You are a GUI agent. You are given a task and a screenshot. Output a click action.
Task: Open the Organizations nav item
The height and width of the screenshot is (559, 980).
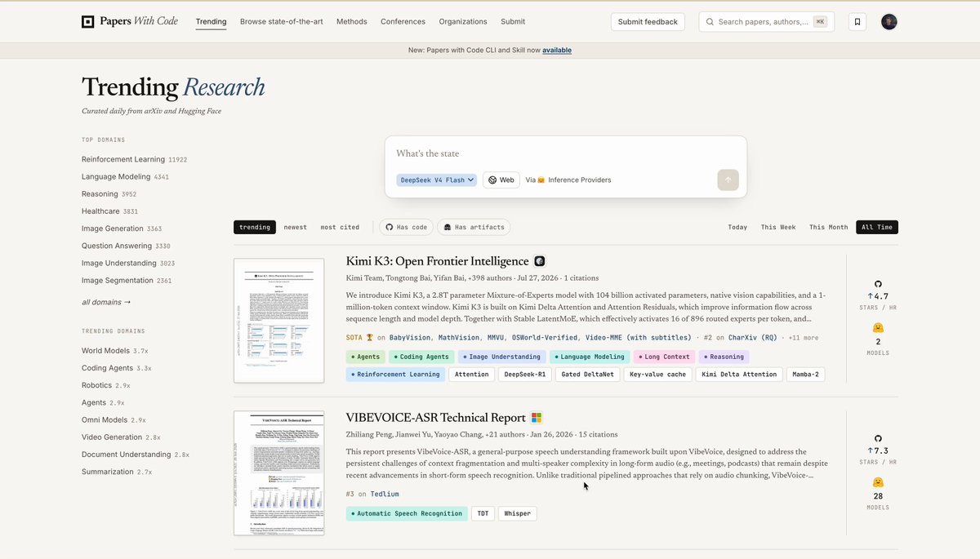tap(463, 21)
